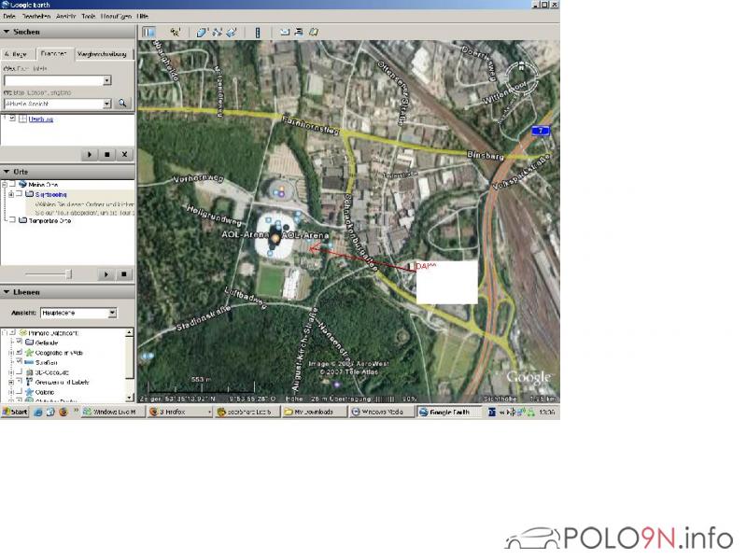
Task: Disable the Straßen layer checkbox
Action: coord(20,362)
